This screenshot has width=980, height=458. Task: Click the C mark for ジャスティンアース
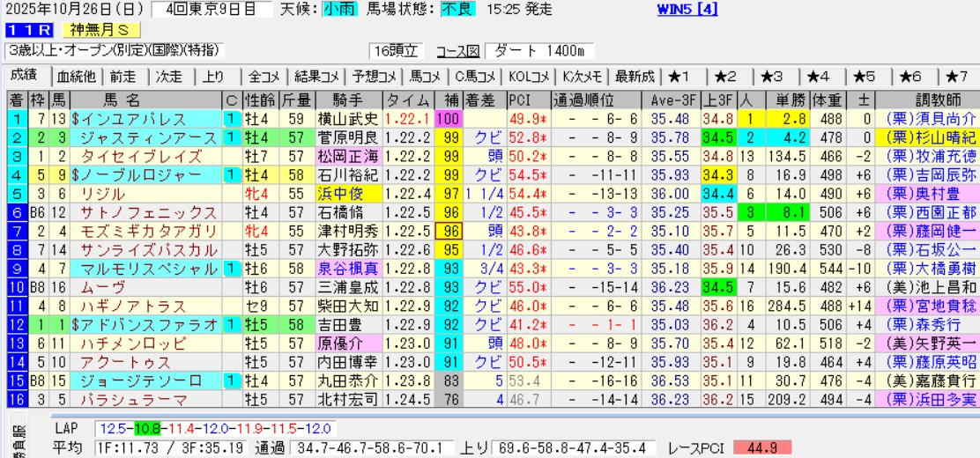pyautogui.click(x=231, y=137)
